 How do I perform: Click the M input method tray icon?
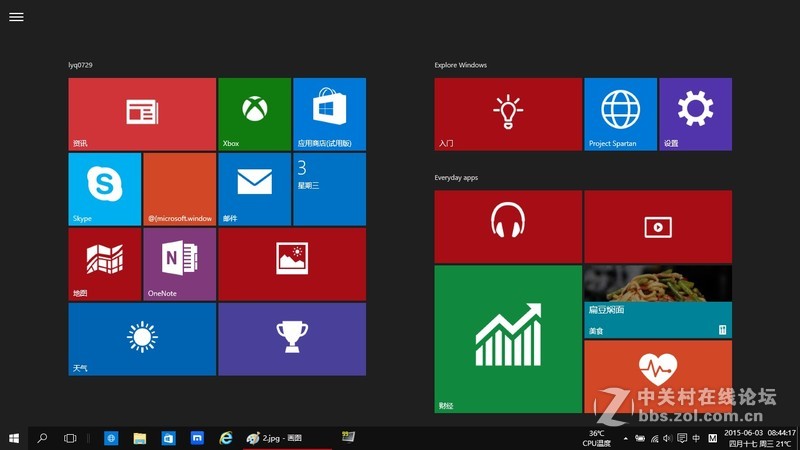(713, 438)
